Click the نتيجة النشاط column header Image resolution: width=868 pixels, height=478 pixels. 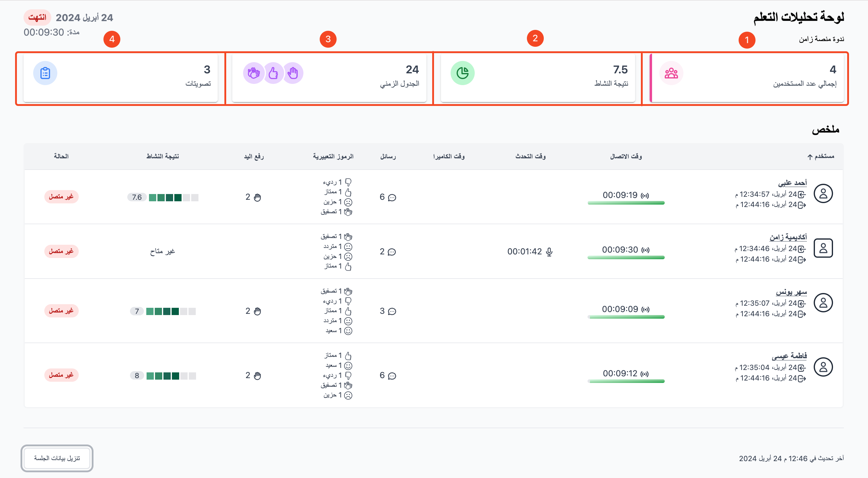[163, 156]
